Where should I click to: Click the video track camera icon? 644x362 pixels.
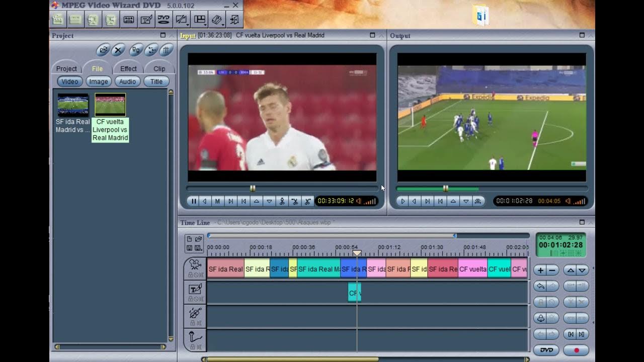195,265
